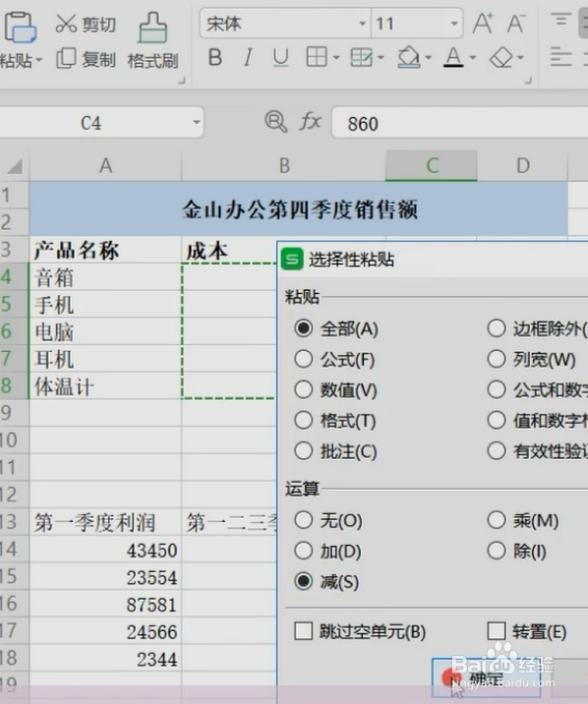Open the font size 11 dropdown
Screen dimensions: 588x704
454,23
